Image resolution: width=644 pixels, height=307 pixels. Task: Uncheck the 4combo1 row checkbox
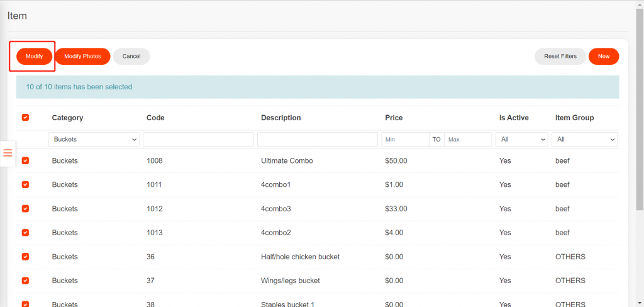(x=25, y=185)
